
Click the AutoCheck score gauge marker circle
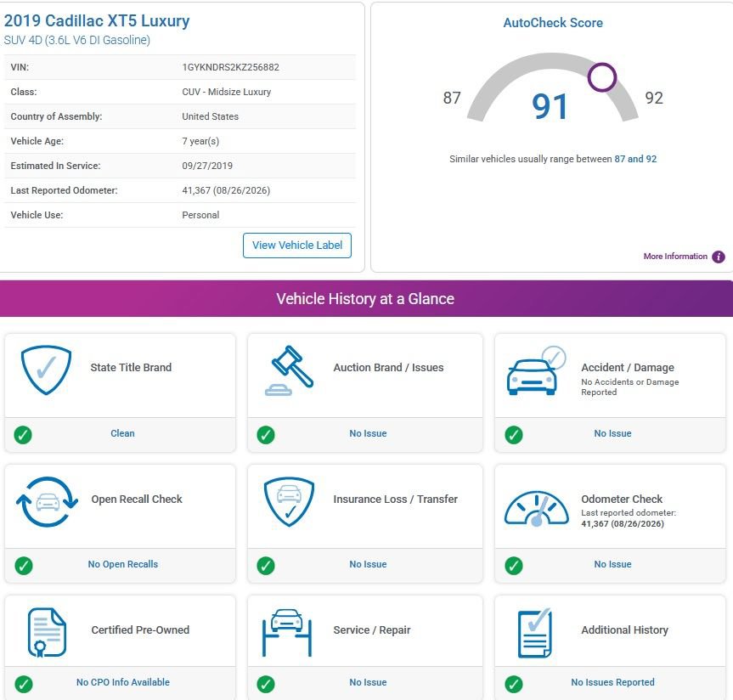[601, 77]
